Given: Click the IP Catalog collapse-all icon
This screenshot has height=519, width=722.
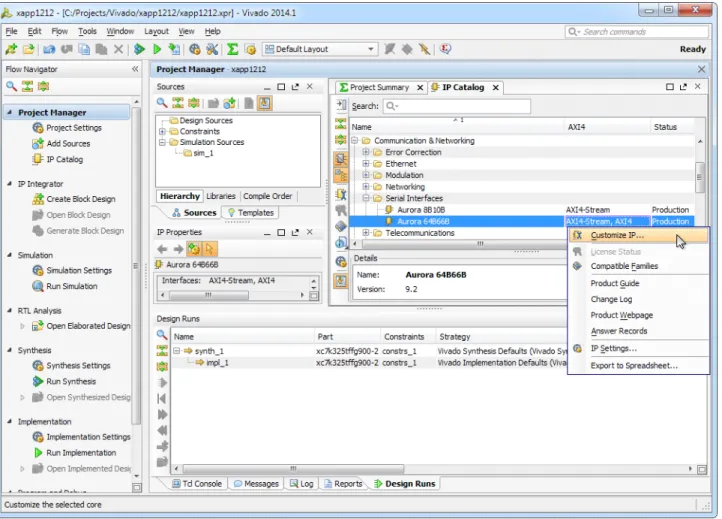Looking at the screenshot, I should coord(341,123).
